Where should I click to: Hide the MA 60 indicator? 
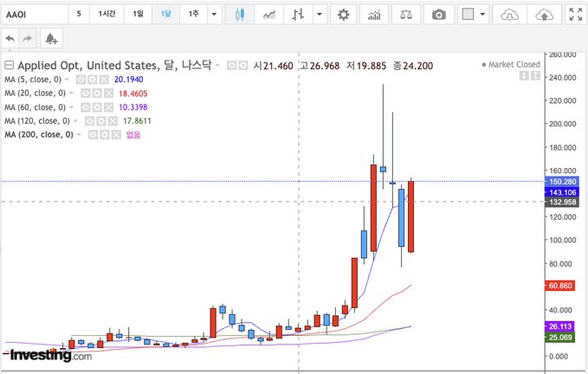(86, 107)
